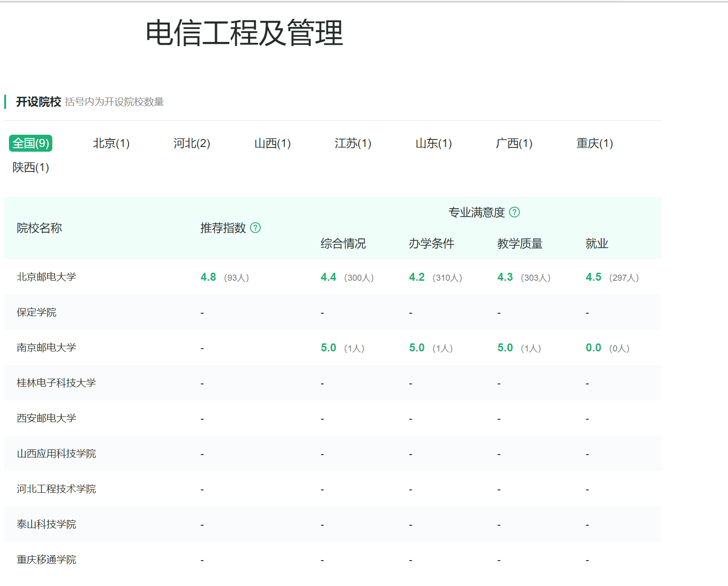Open the 保定学院 school link
The image size is (728, 586).
pos(36,312)
